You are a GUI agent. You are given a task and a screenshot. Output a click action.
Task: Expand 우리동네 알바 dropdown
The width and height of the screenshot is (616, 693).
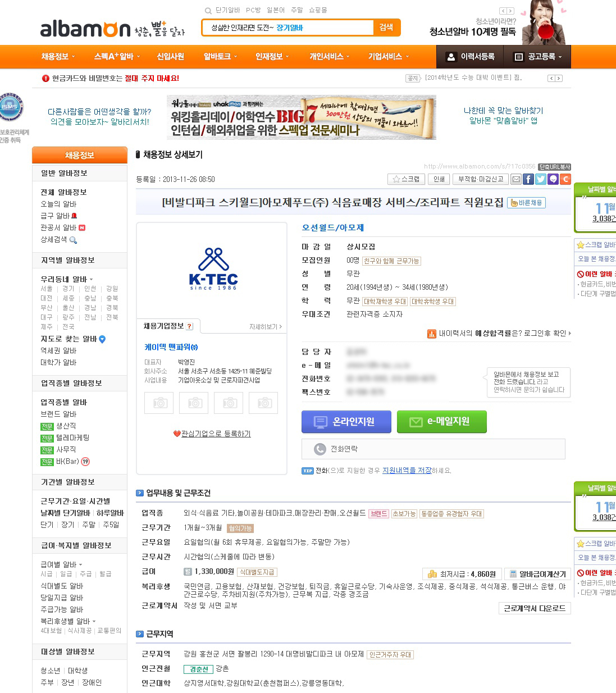[67, 279]
